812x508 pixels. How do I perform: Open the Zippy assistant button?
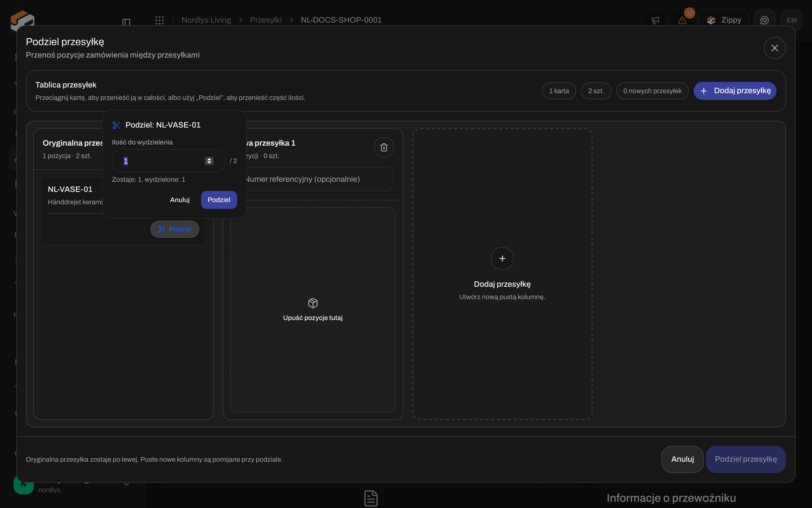[x=723, y=21]
